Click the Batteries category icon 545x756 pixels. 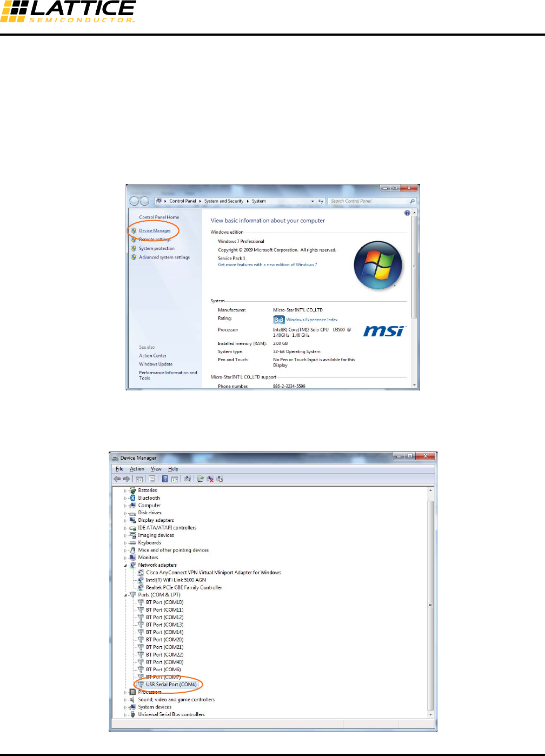click(x=132, y=490)
